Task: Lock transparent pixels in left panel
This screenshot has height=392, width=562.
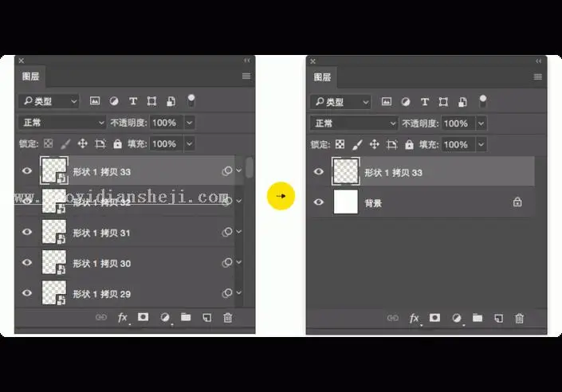Action: pos(48,143)
